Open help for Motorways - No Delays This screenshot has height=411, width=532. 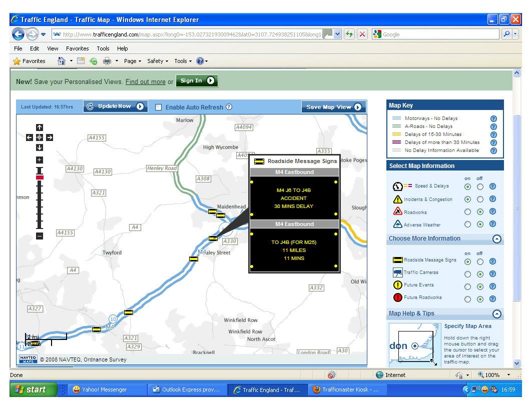pos(493,118)
